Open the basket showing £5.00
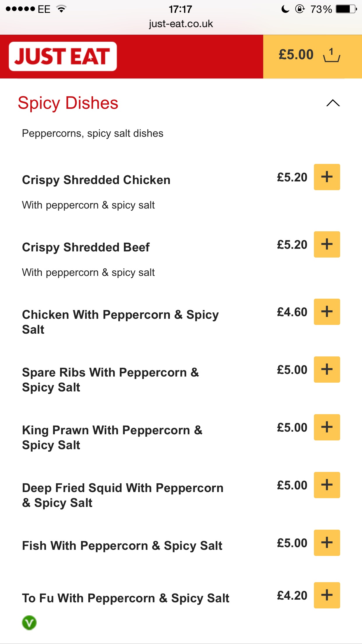This screenshot has width=362, height=644. pos(312,57)
